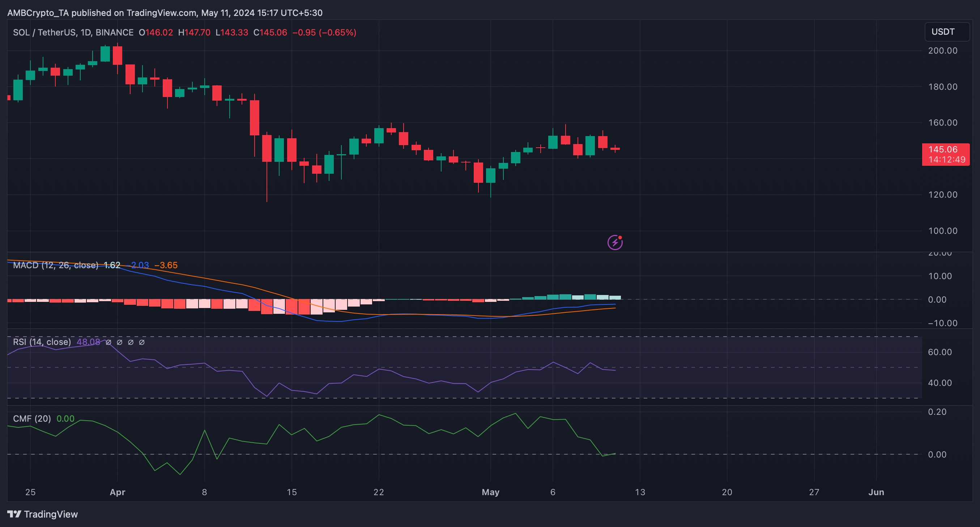Click the red 145.06 current price label
The height and width of the screenshot is (527, 980).
pyautogui.click(x=946, y=154)
